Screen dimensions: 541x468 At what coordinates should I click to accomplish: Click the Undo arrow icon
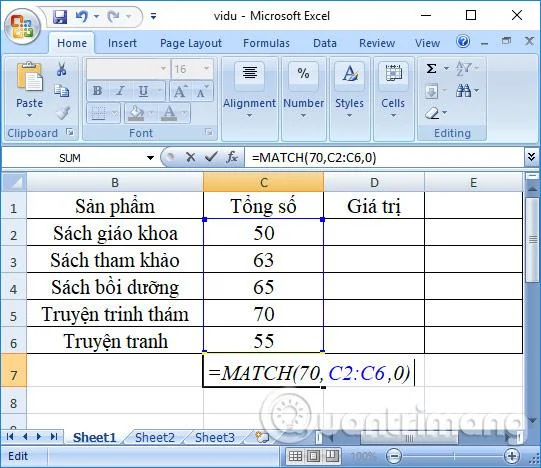(82, 16)
